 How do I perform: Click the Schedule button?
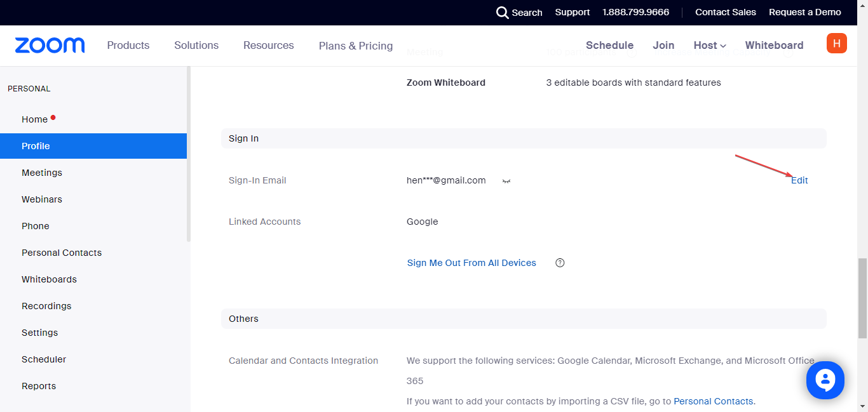click(x=609, y=45)
